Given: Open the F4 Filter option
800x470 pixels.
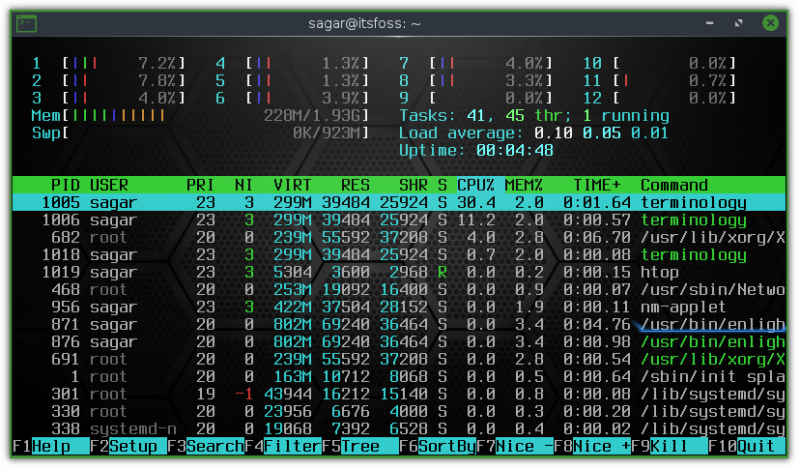Looking at the screenshot, I should click(292, 446).
